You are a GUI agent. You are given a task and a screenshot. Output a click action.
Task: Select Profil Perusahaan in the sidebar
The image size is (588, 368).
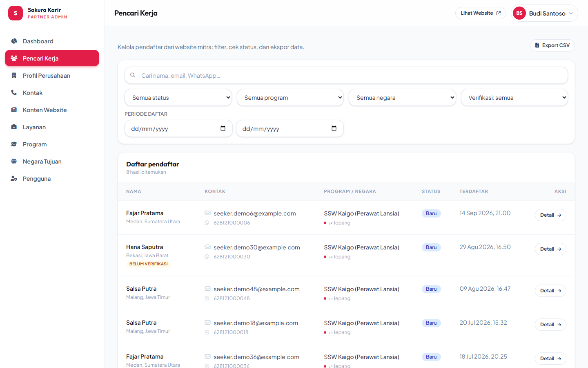(52, 76)
